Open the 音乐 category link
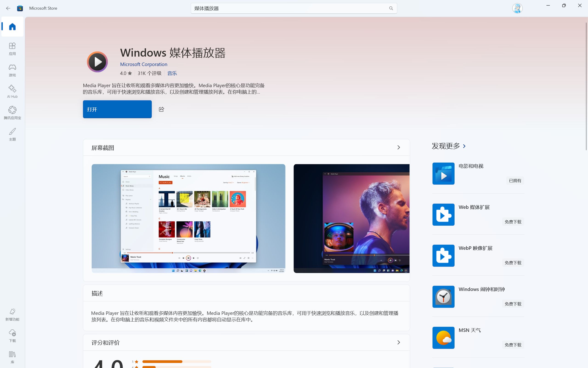 click(172, 73)
